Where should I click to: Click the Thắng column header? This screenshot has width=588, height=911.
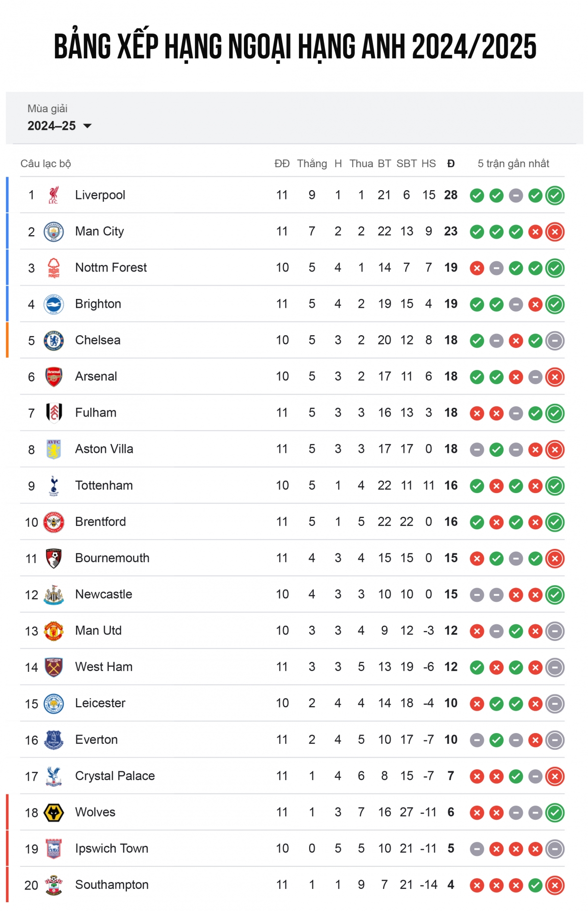312,164
